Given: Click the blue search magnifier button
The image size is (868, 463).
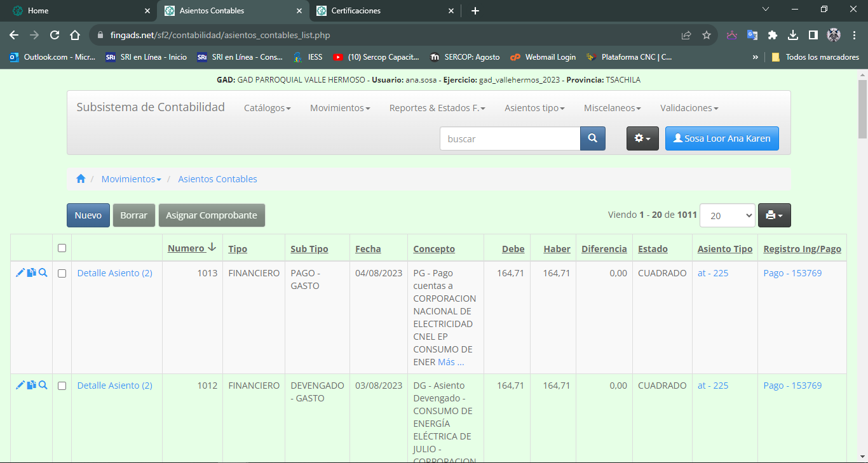Looking at the screenshot, I should [592, 138].
